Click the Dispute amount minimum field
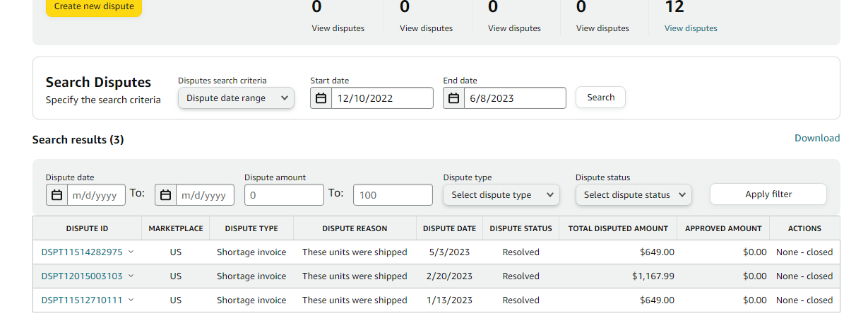This screenshot has height=328, width=868. coord(284,195)
